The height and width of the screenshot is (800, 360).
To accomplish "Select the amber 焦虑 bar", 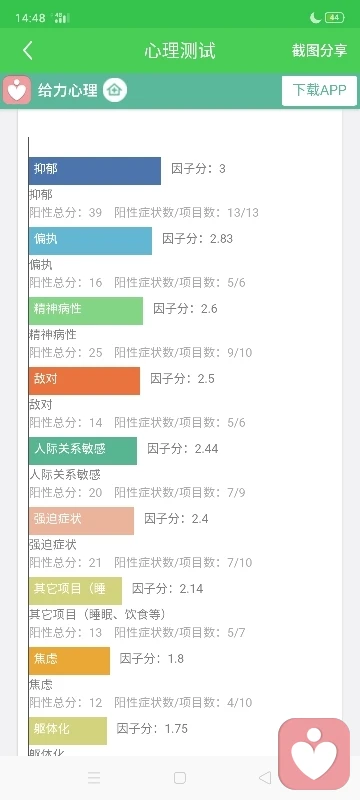I will (x=69, y=661).
